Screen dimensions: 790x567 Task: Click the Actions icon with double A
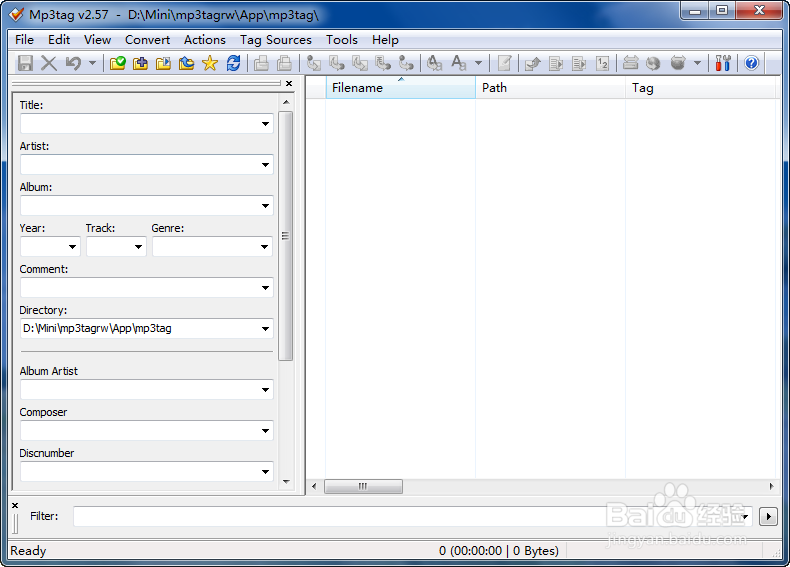point(434,64)
